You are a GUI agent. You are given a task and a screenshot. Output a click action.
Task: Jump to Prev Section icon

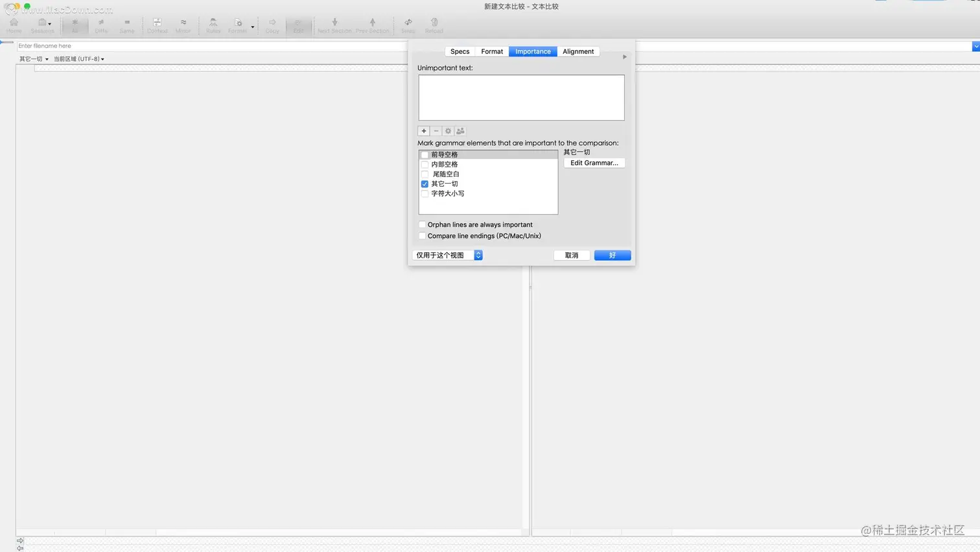[x=373, y=25]
